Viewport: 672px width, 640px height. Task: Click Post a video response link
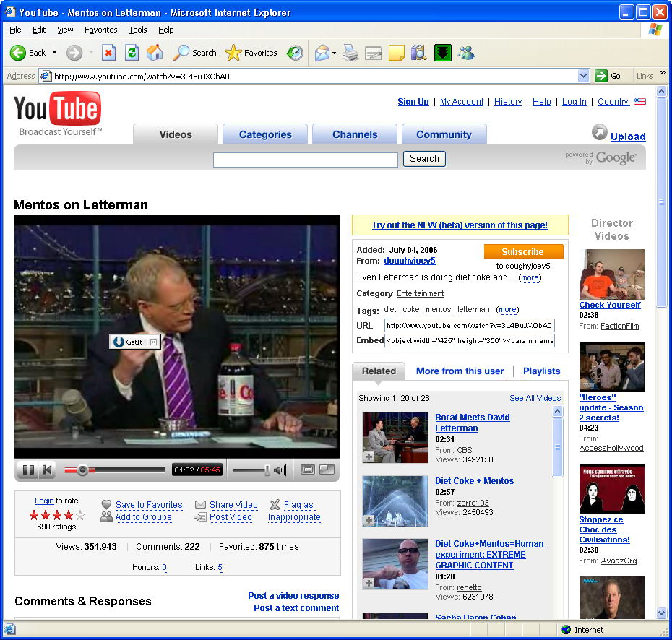293,596
